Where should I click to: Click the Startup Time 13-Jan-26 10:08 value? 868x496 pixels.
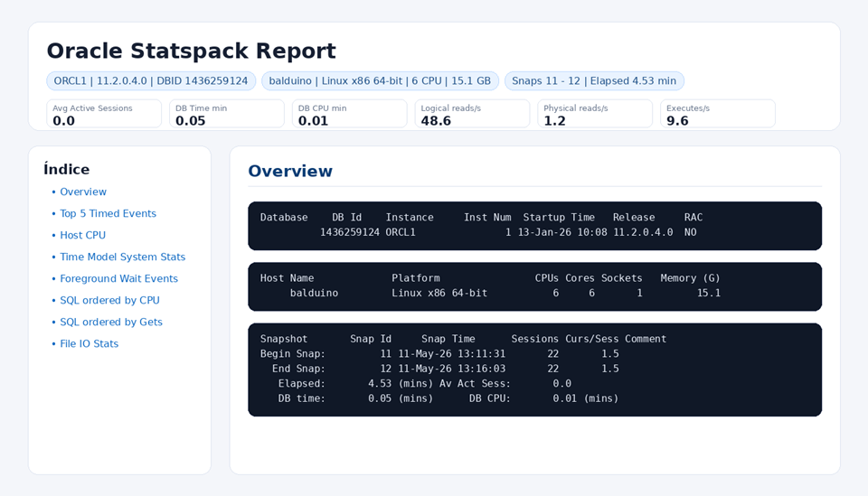[562, 232]
